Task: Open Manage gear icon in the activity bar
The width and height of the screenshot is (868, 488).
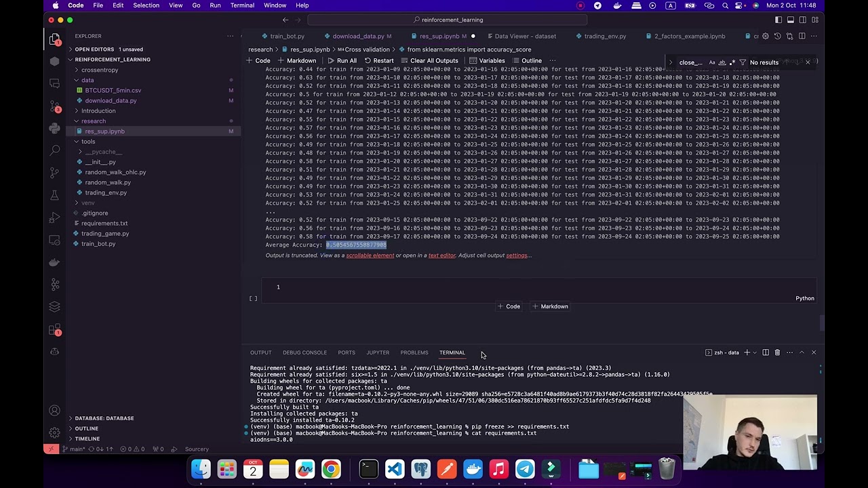Action: click(55, 432)
